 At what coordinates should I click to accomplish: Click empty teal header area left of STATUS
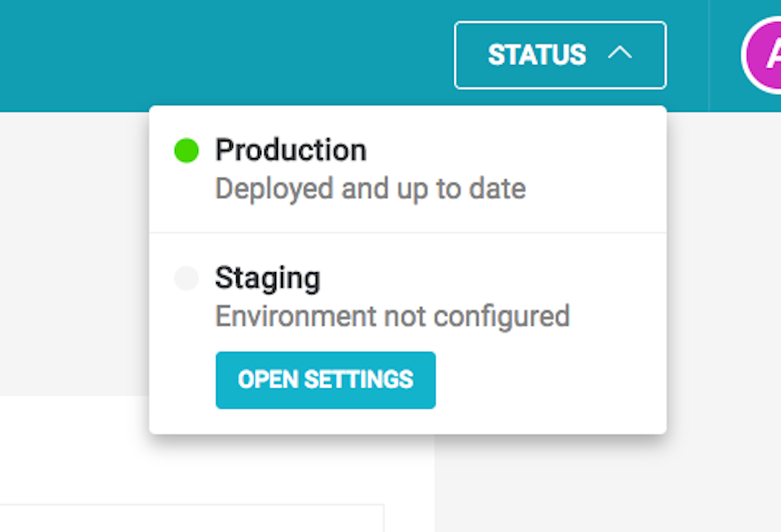tap(224, 55)
